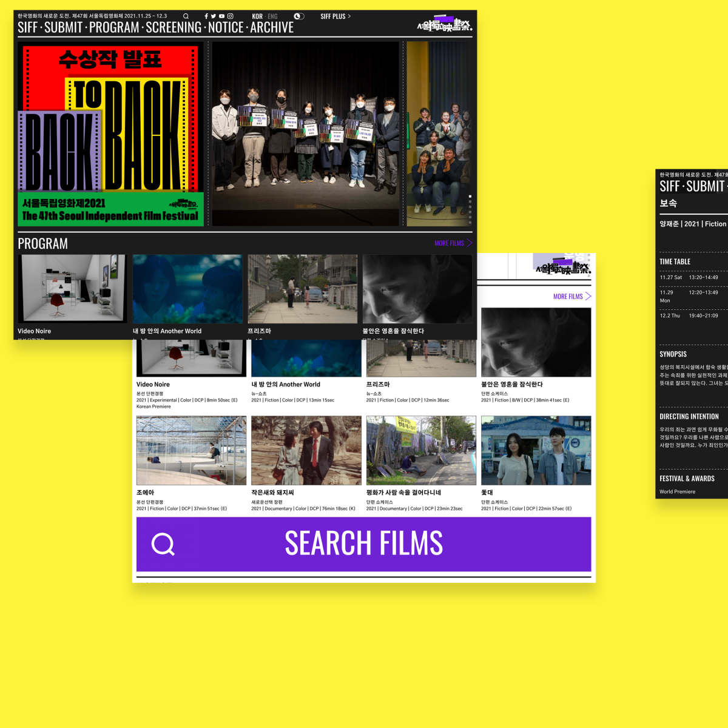
Task: Switch the language to ENG
Action: (x=272, y=16)
